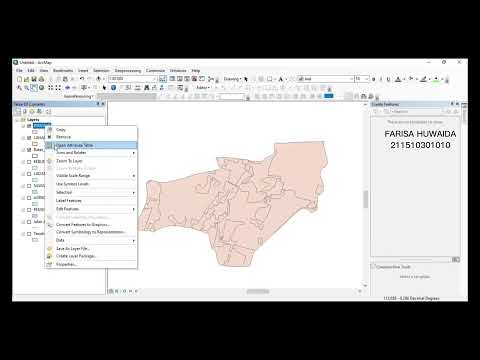Image resolution: width=480 pixels, height=360 pixels.
Task: Open the Editor dropdown menu
Action: tap(203, 88)
